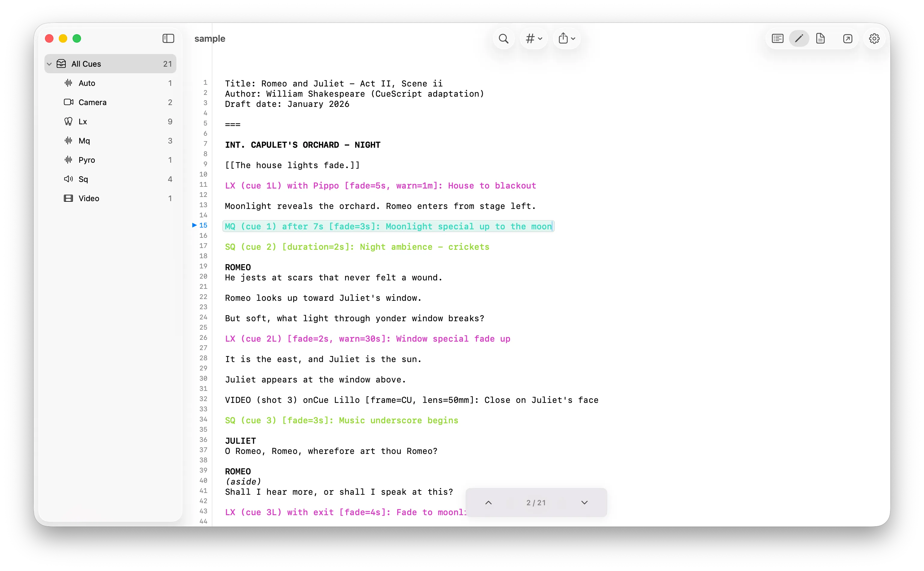
Task: Select the Pyro cue category
Action: [x=110, y=160]
